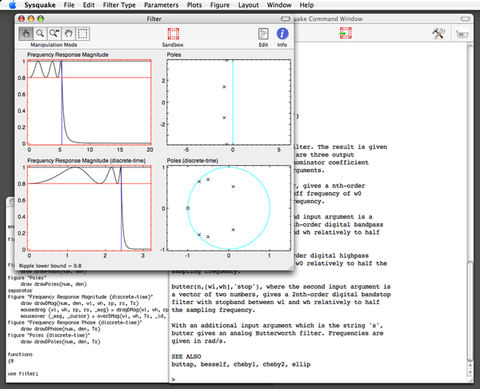Open the Apple menu

click(12, 5)
